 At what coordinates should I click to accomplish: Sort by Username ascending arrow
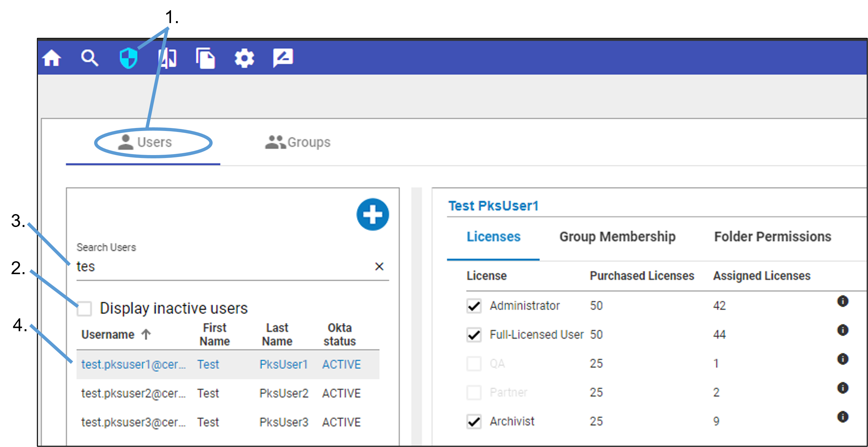(146, 334)
